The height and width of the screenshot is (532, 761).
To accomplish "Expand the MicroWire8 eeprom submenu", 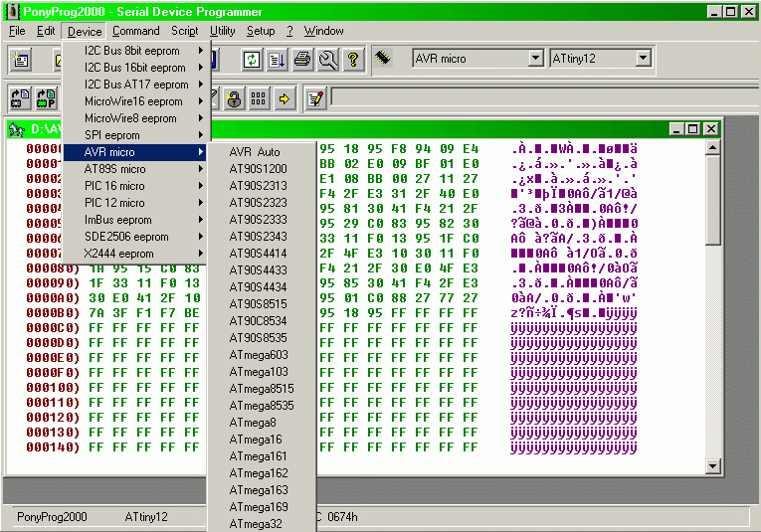I will pos(136,118).
